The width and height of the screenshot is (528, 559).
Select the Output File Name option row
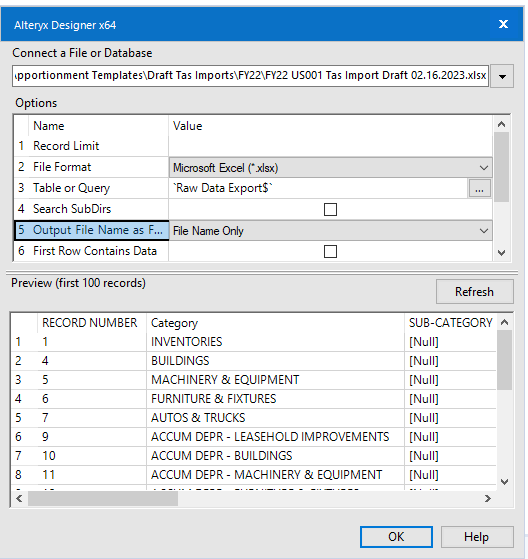pyautogui.click(x=91, y=230)
